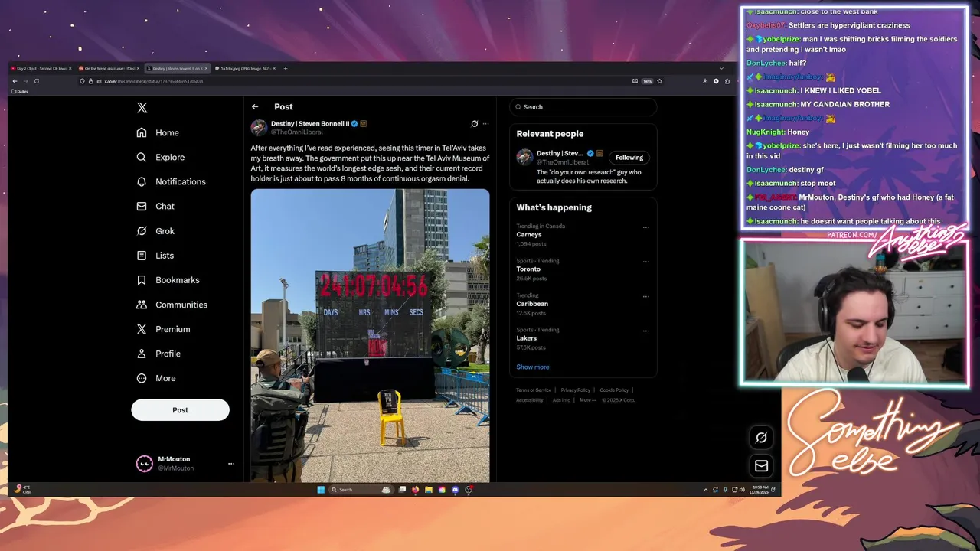Open the post's three-dot more menu
Screen dimensions: 980x551
point(485,124)
